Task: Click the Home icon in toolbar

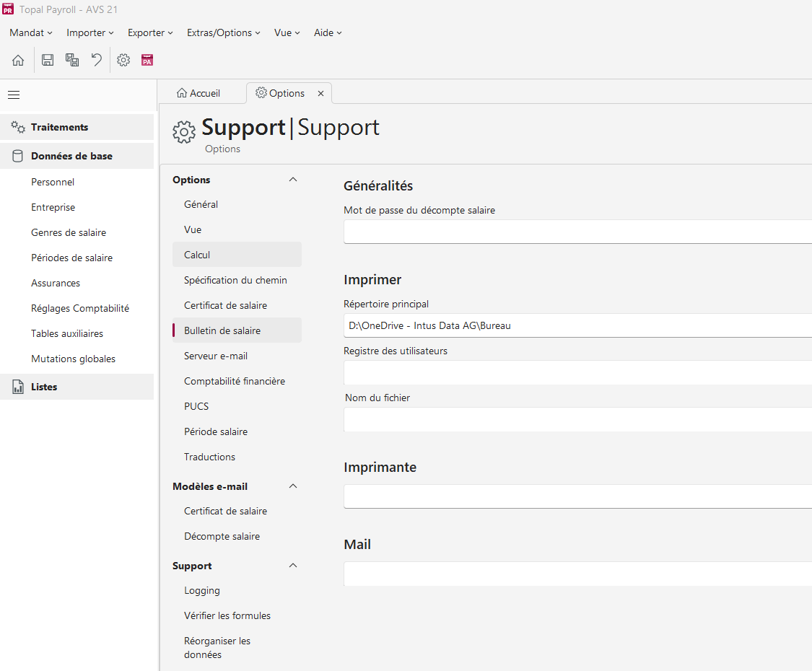Action: 18,61
